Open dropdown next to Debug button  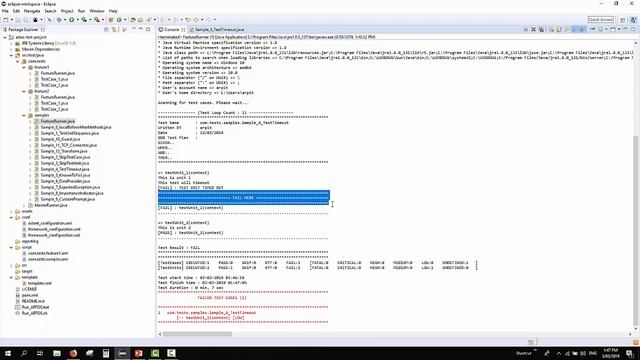click(x=64, y=20)
